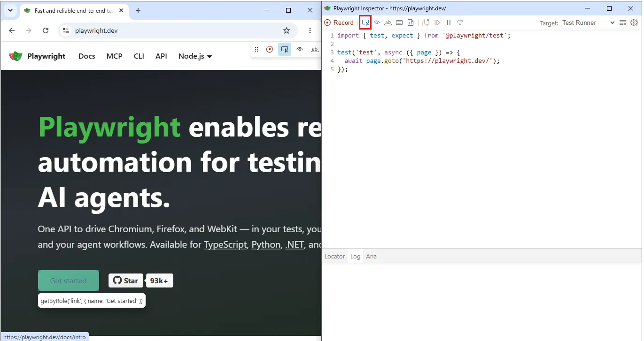The width and height of the screenshot is (644, 341).
Task: Switch to the Log tab
Action: (356, 257)
